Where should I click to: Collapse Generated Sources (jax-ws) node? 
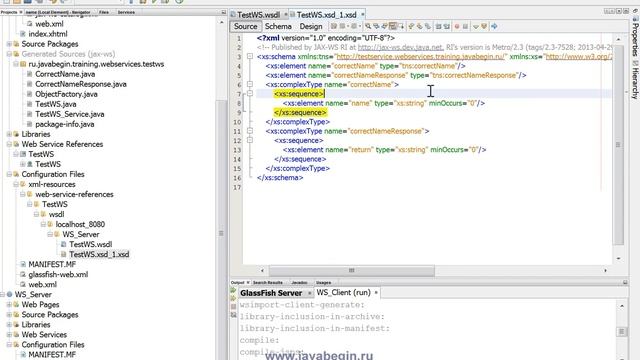(x=9, y=54)
